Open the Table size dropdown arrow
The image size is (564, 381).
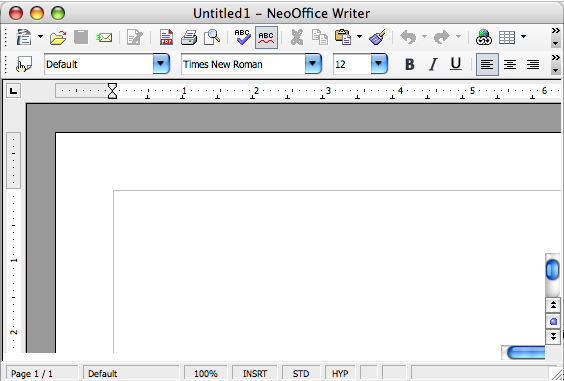(x=523, y=37)
